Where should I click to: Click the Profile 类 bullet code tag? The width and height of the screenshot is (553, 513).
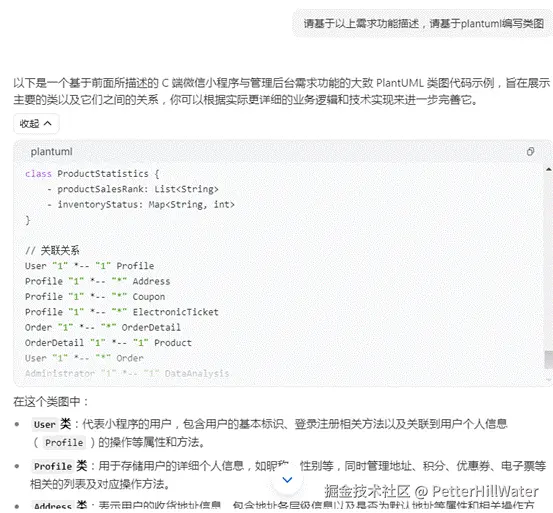point(53,466)
